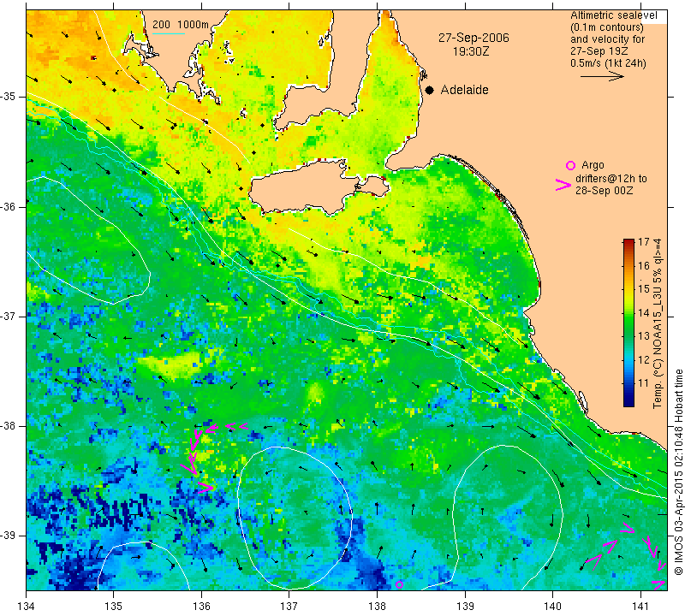
Task: Click the 19:30Z time label
Action: (471, 52)
